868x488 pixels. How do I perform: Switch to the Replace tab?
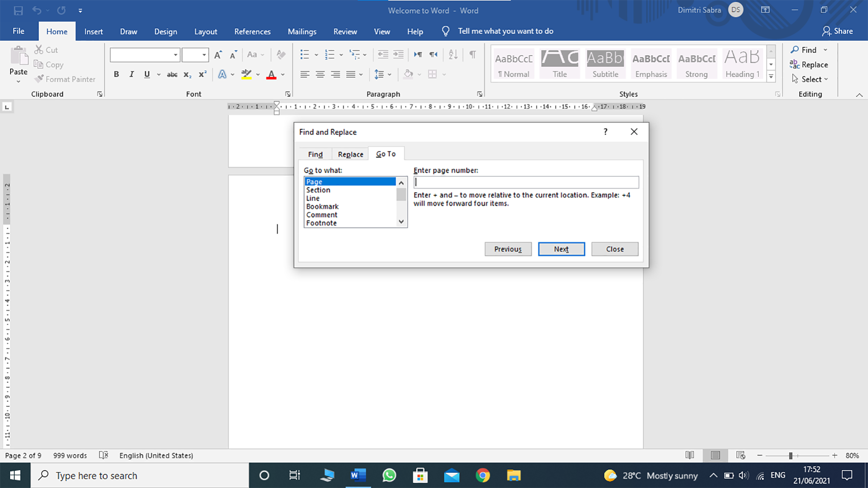tap(350, 154)
